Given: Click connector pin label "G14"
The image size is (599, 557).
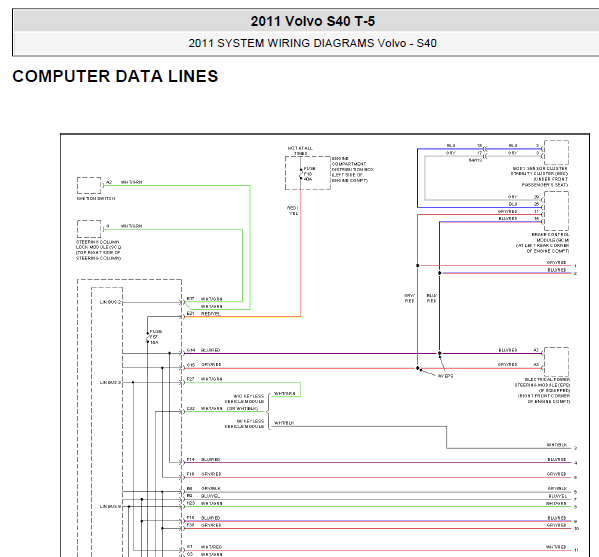Looking at the screenshot, I should 191,350.
